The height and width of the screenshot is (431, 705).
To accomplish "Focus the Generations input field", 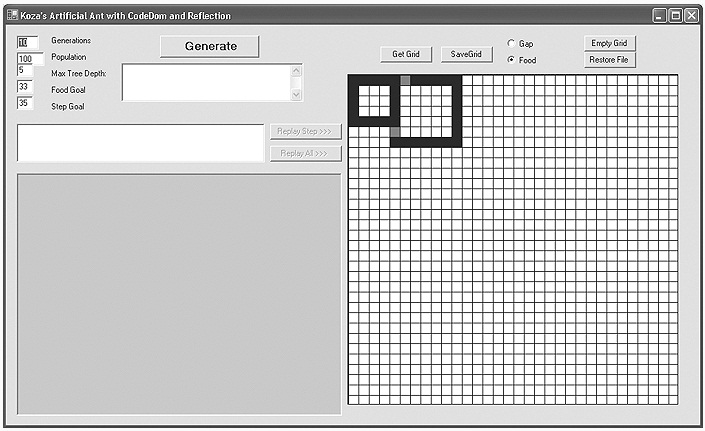I will (28, 42).
